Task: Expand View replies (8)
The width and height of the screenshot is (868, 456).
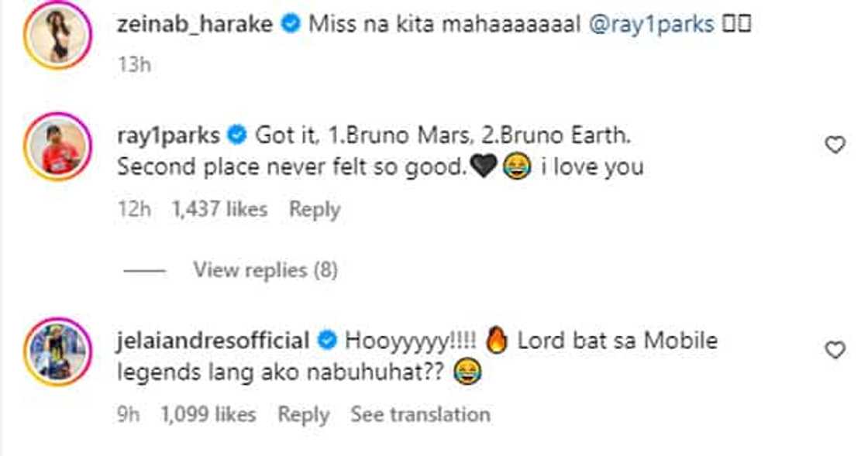Action: [x=264, y=269]
